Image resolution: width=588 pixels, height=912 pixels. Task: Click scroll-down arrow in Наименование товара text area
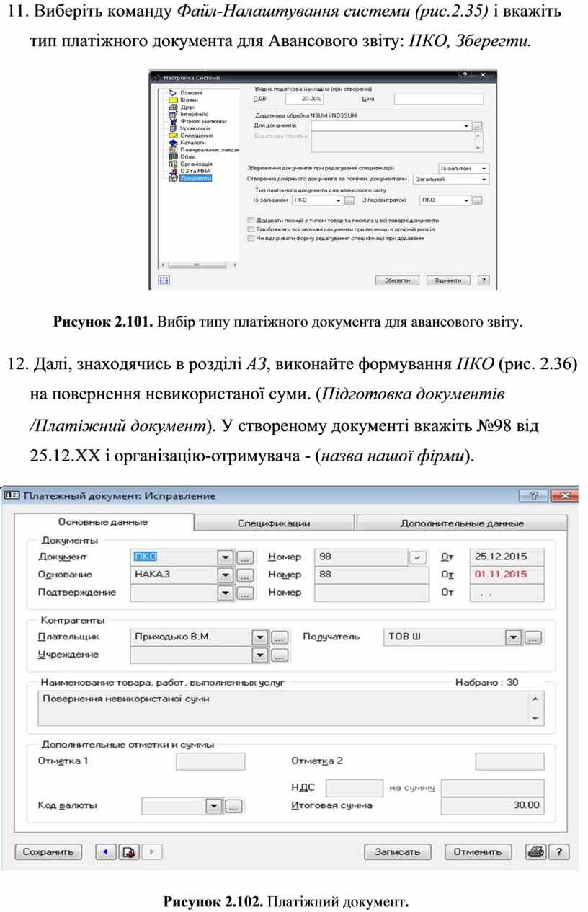coord(535,718)
